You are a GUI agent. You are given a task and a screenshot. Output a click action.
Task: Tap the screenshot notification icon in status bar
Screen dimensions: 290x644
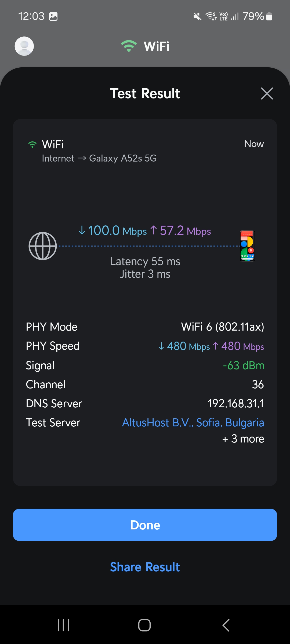pyautogui.click(x=53, y=17)
